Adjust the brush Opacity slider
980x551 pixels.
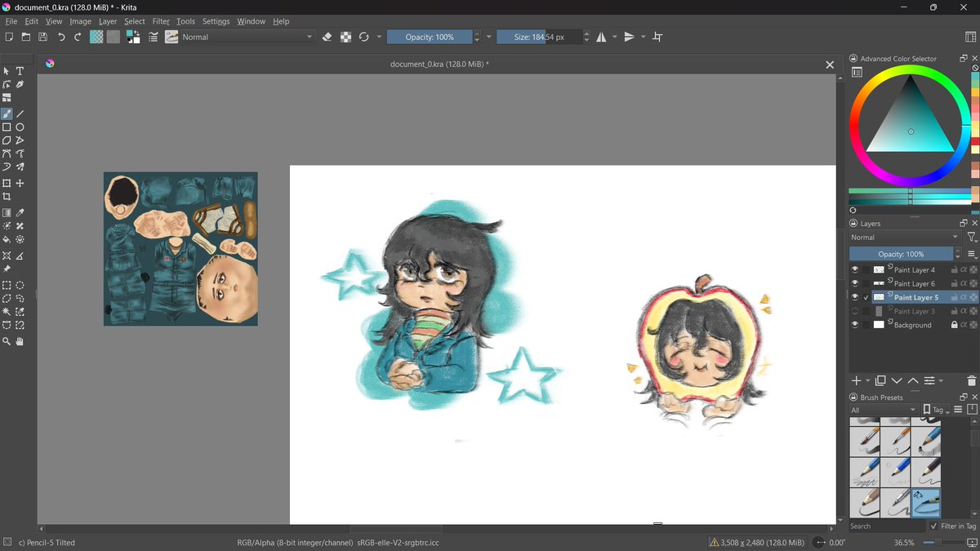(430, 37)
